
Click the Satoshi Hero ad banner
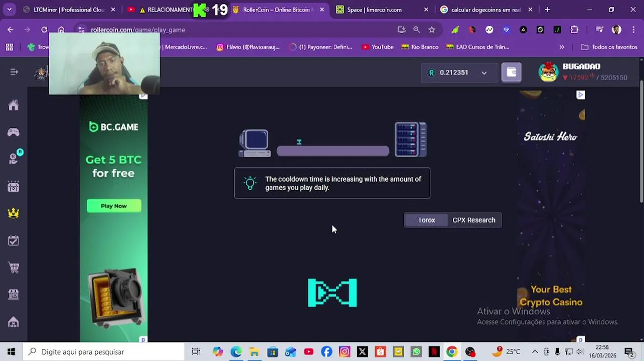[x=551, y=216]
